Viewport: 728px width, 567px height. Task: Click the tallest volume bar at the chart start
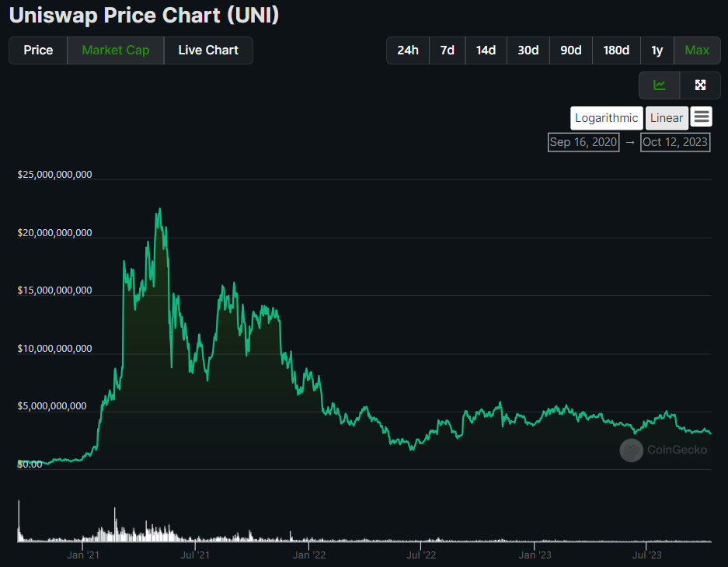click(19, 520)
